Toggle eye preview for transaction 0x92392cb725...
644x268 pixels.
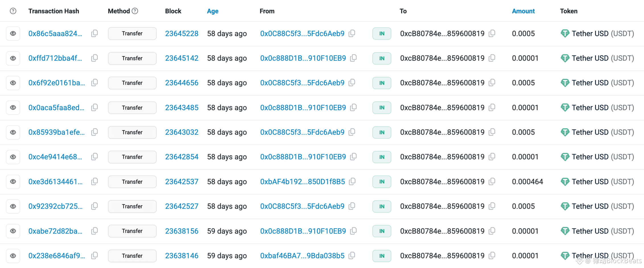pyautogui.click(x=13, y=206)
